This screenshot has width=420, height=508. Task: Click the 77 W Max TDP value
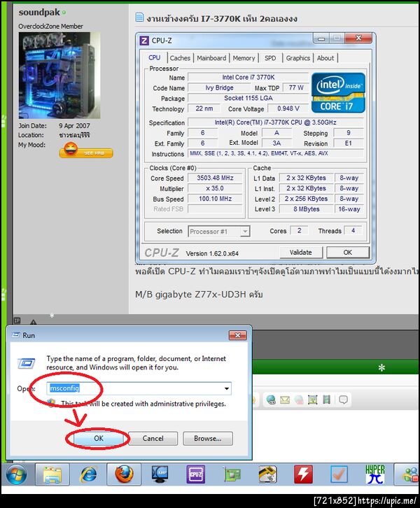pyautogui.click(x=296, y=87)
